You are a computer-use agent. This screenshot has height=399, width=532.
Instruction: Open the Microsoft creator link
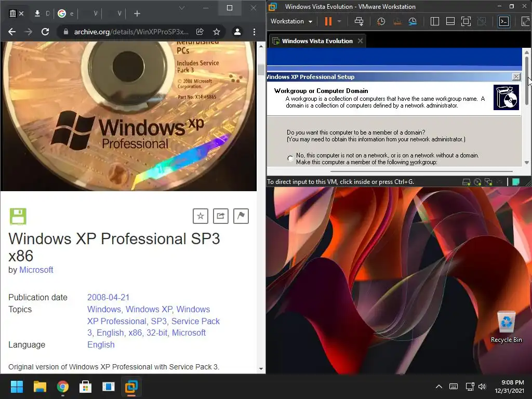coord(36,270)
